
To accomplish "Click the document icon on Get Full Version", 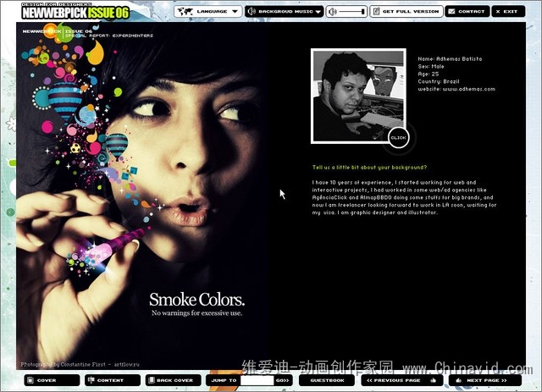I will [x=376, y=11].
